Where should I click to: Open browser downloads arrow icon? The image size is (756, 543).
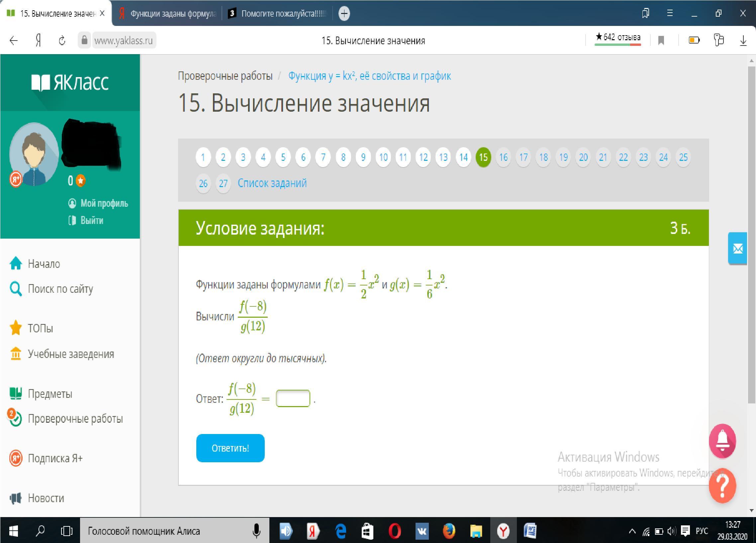click(x=743, y=41)
